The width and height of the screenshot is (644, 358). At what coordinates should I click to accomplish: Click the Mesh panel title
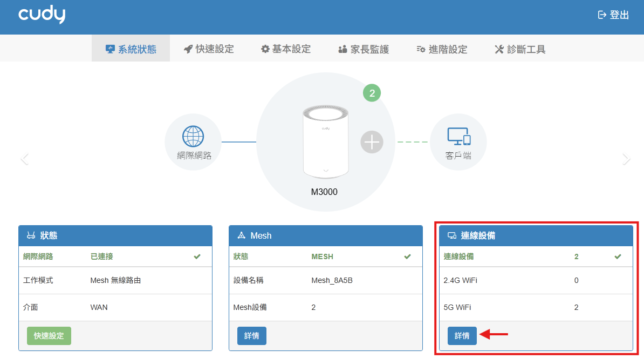tap(261, 235)
